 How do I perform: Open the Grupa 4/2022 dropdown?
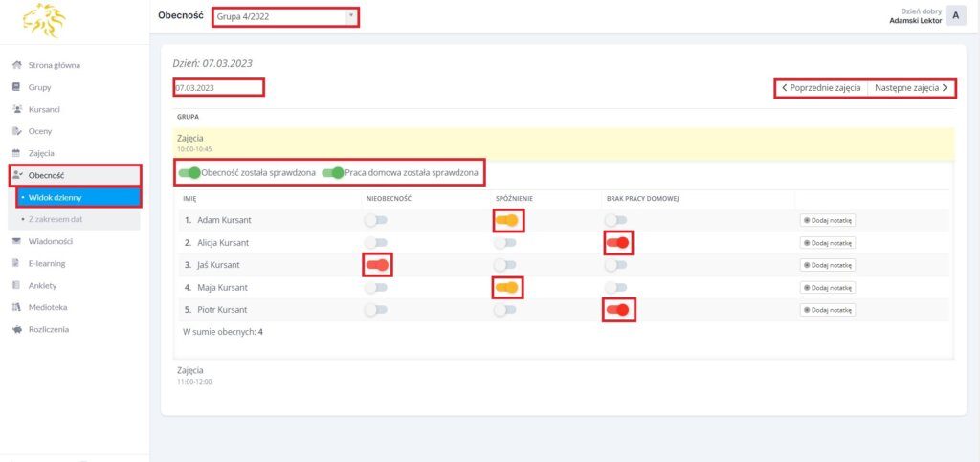(x=284, y=16)
